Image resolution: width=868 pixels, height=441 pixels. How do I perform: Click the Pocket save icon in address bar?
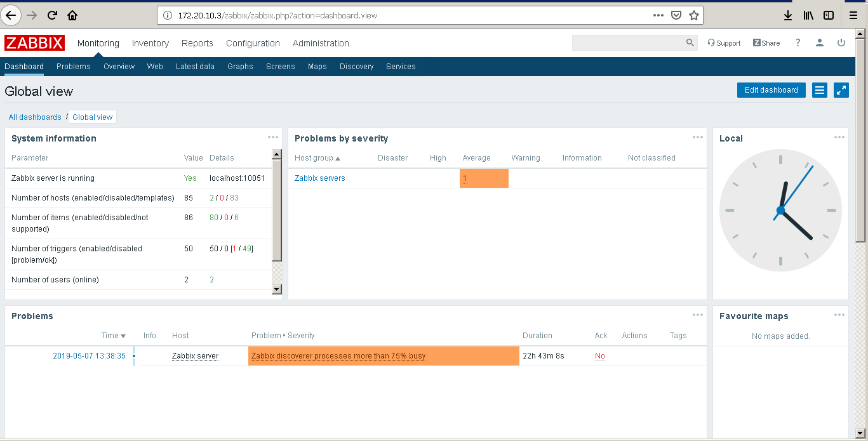[x=676, y=15]
